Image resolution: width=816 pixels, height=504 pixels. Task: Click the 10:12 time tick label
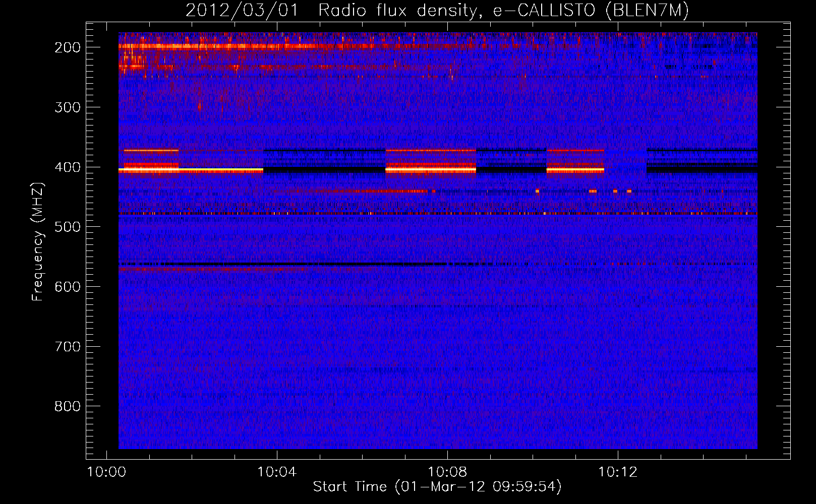point(618,472)
